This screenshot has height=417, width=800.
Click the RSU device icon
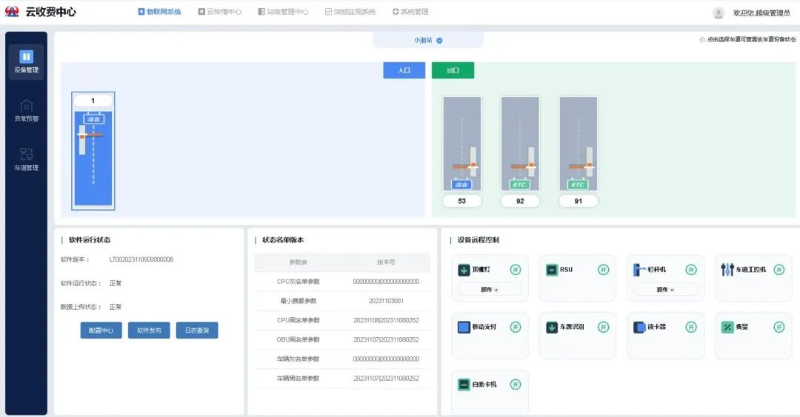click(x=552, y=270)
